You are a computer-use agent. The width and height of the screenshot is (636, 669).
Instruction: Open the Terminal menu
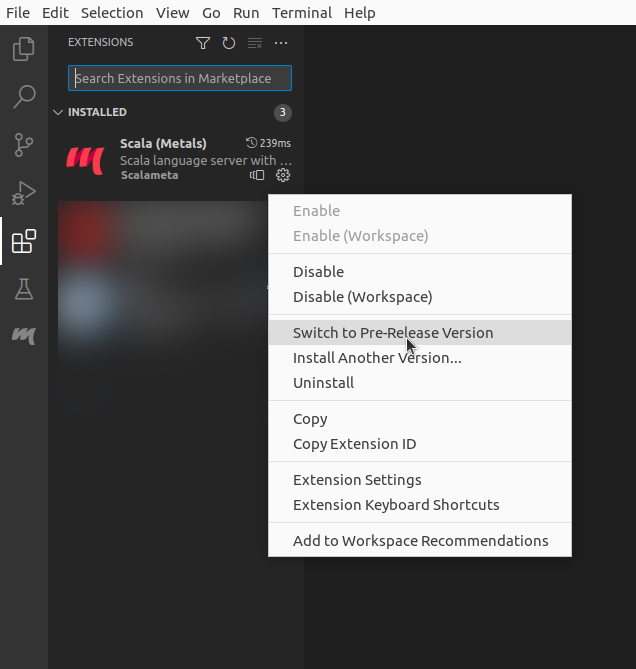302,13
